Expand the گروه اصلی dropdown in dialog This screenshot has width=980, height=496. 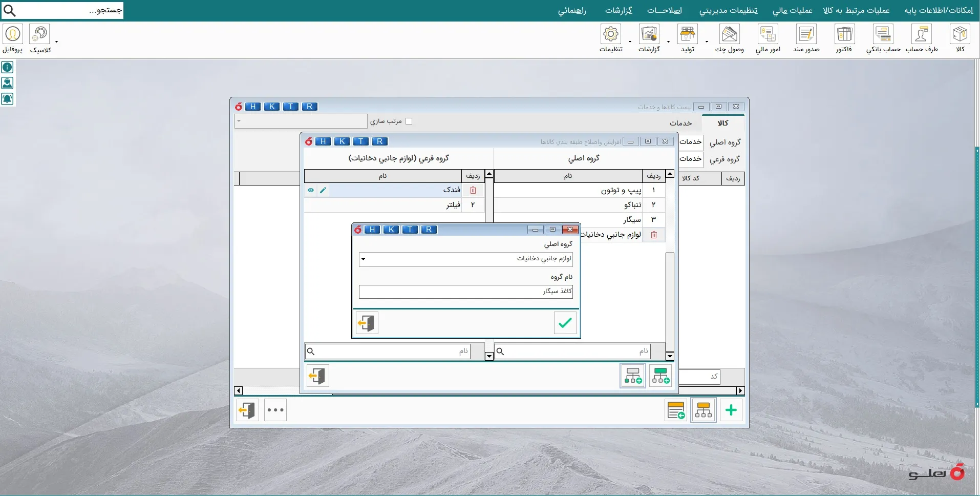tap(363, 259)
